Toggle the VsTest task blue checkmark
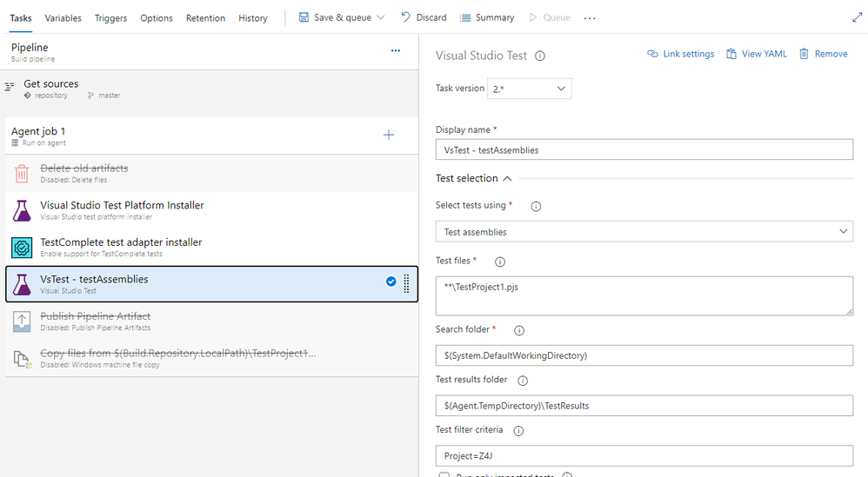This screenshot has width=868, height=477. pos(391,282)
